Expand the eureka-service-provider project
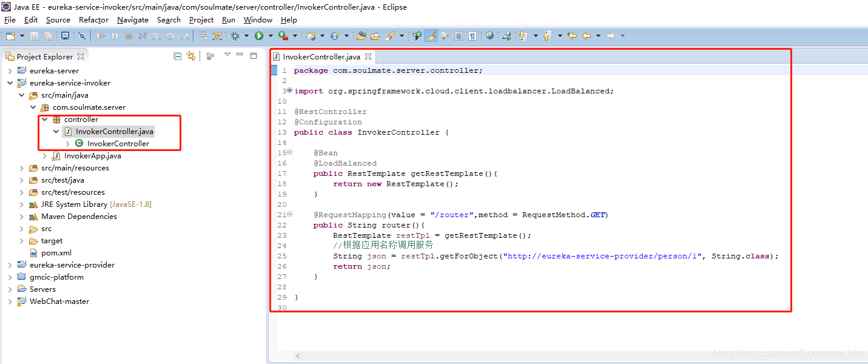Viewport: 868px width, 364px height. [10, 265]
